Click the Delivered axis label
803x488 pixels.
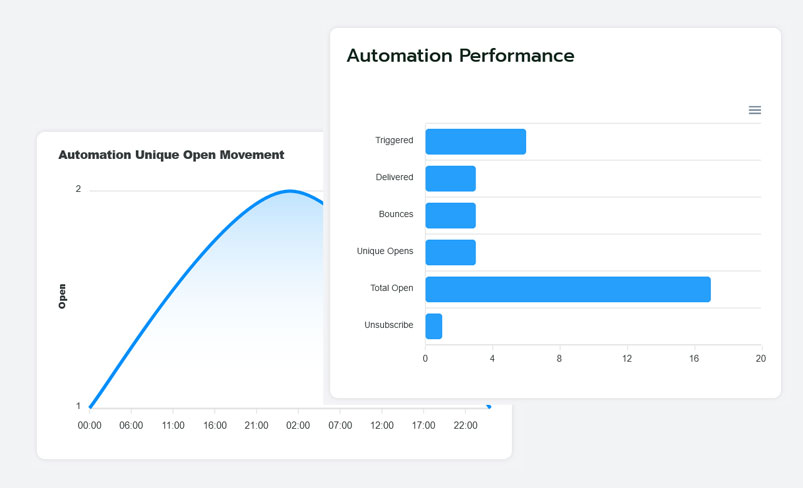point(394,177)
